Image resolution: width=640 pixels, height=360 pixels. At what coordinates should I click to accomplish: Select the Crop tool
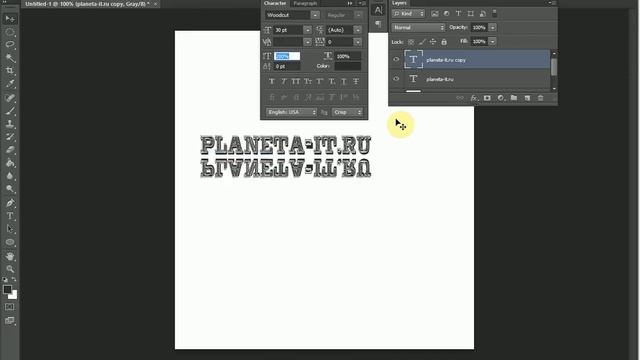(10, 71)
